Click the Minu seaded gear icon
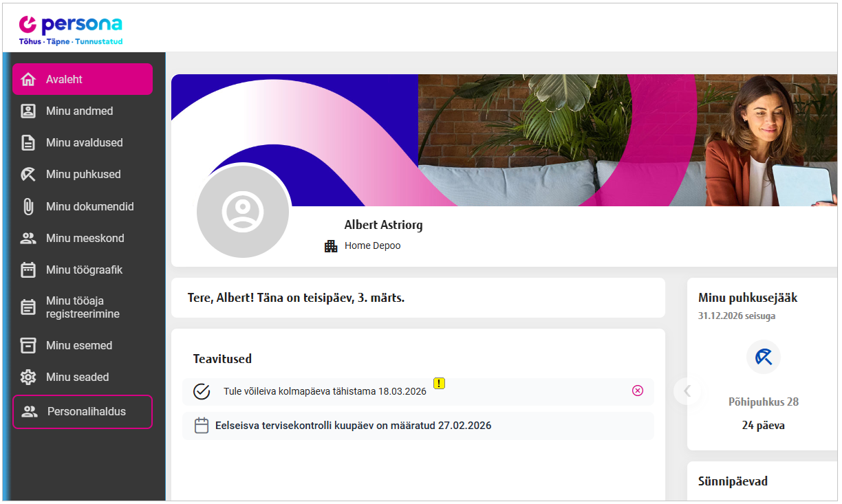The image size is (842, 504). (28, 377)
